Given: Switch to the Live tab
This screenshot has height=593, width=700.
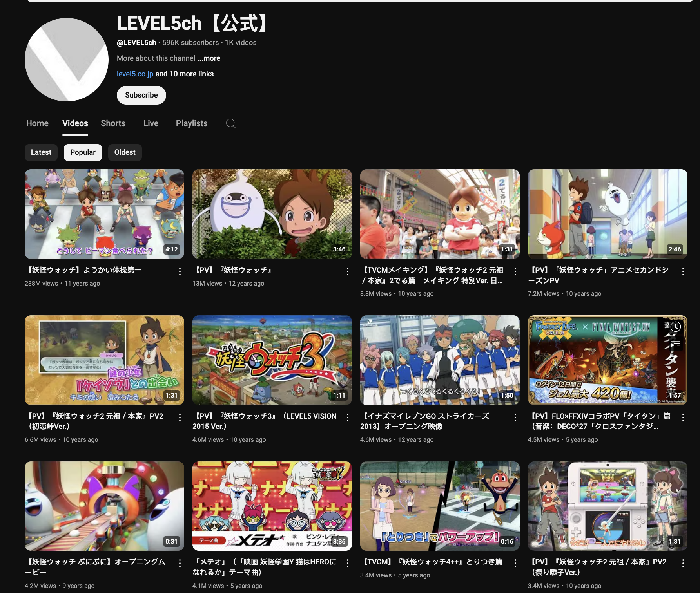Looking at the screenshot, I should [151, 123].
